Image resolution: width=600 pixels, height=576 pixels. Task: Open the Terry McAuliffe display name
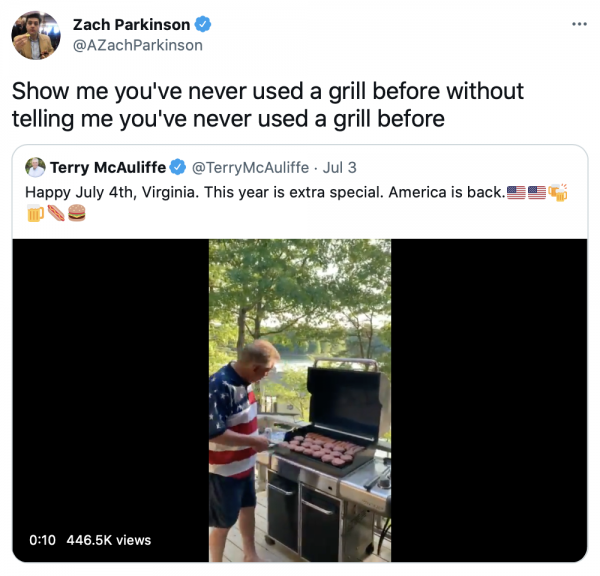click(x=108, y=167)
